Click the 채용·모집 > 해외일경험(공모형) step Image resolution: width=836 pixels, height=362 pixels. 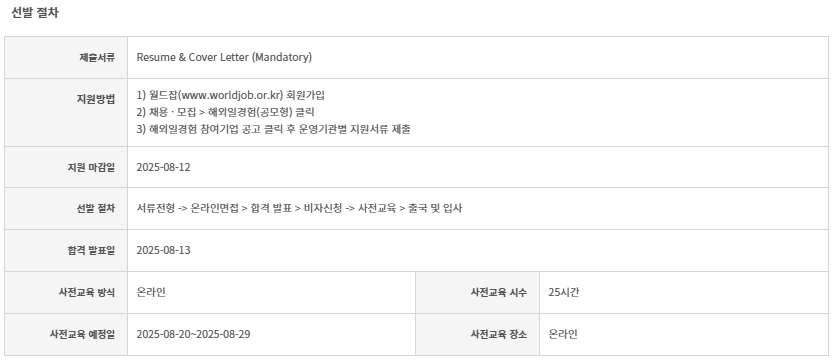[x=226, y=112]
